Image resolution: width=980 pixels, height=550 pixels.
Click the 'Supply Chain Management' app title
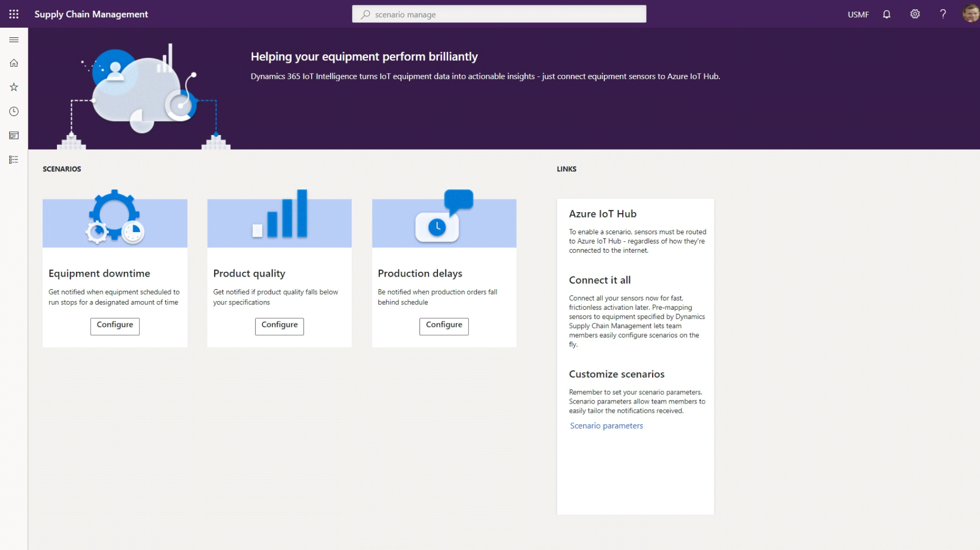point(91,14)
